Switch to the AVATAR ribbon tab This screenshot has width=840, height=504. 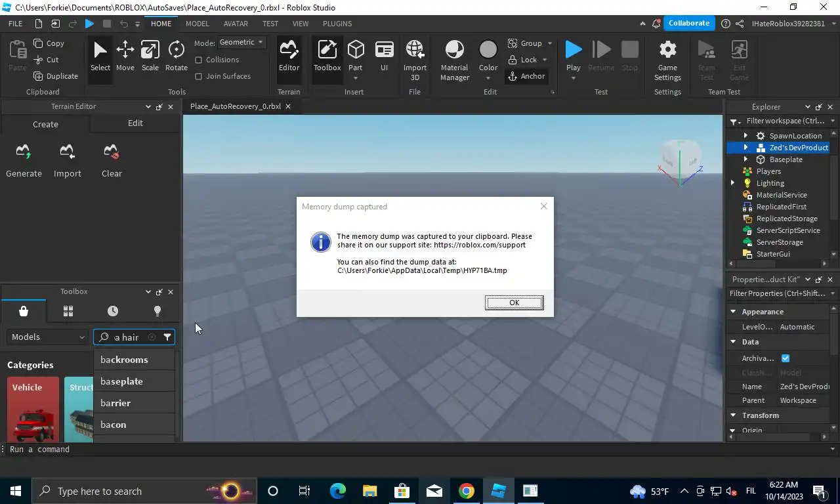click(236, 24)
